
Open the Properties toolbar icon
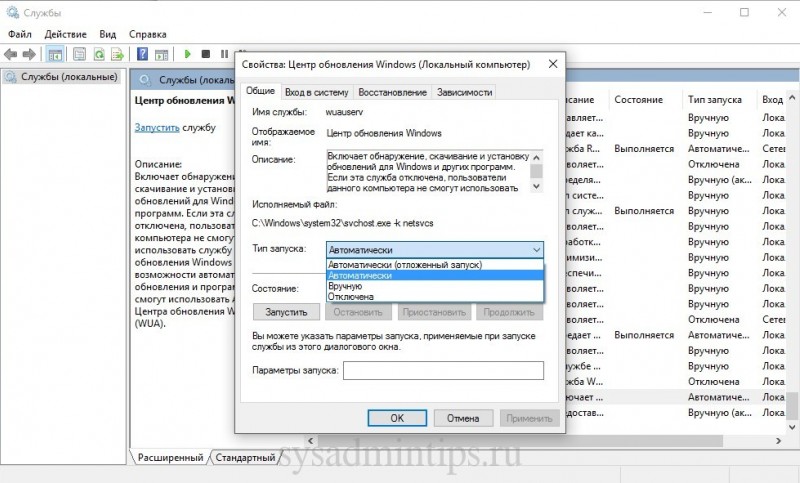point(79,54)
